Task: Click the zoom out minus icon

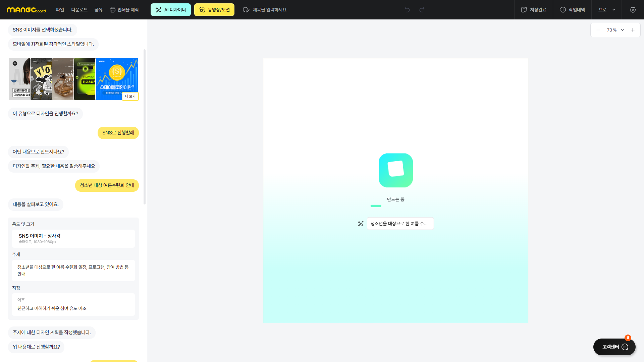Action: 598,30
